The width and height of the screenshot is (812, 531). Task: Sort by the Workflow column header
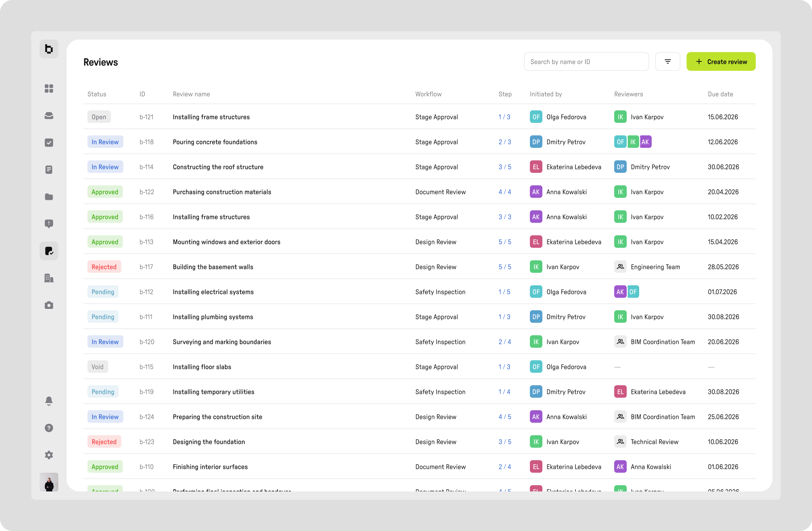point(429,94)
